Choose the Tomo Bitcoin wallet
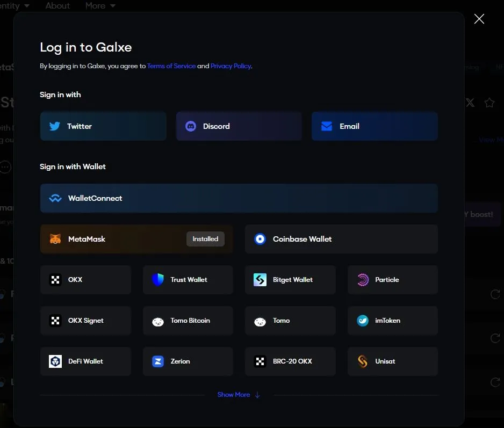Screen dimensions: 504x428 point(188,320)
